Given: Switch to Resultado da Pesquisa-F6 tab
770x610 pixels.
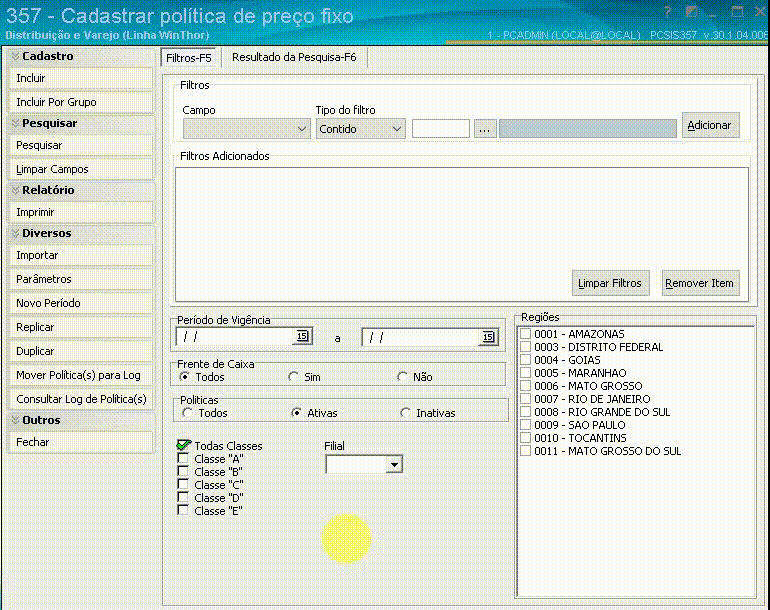Looking at the screenshot, I should point(294,57).
